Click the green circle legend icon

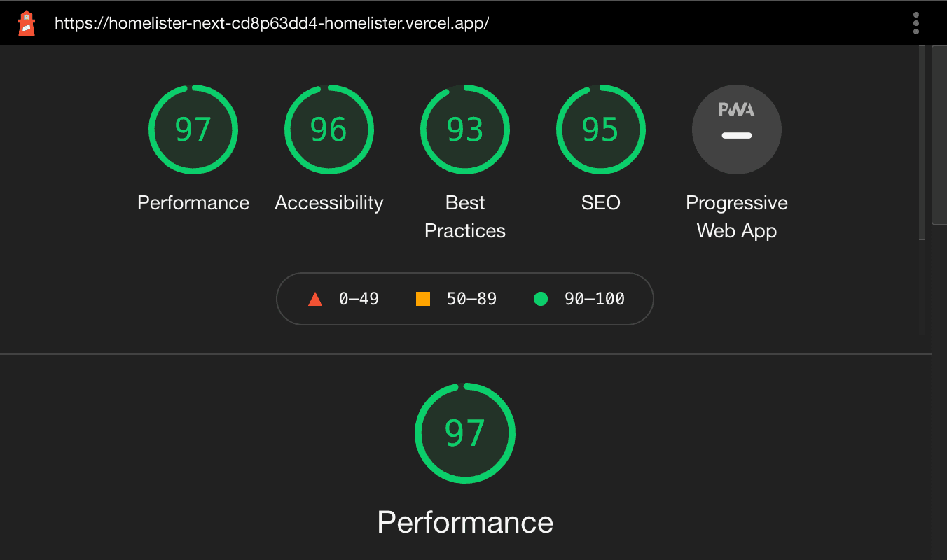(x=540, y=299)
